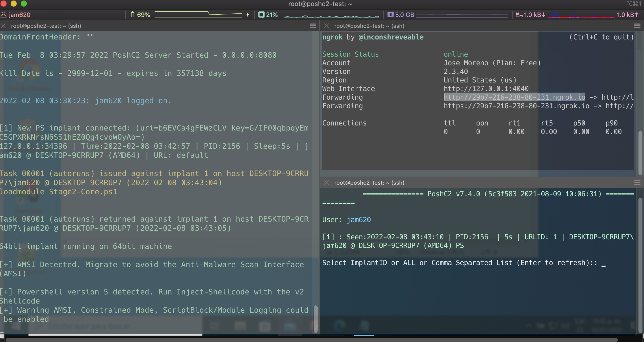Click the network traffic graph
The height and width of the screenshot is (342, 644).
tap(581, 15)
